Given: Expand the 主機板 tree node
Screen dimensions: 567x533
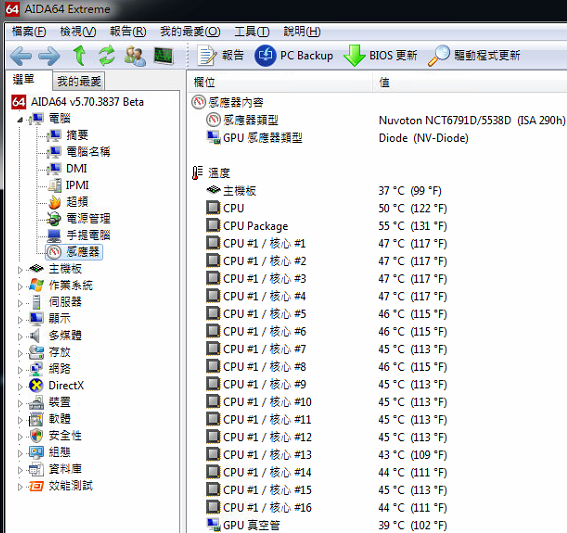Looking at the screenshot, I should [20, 269].
